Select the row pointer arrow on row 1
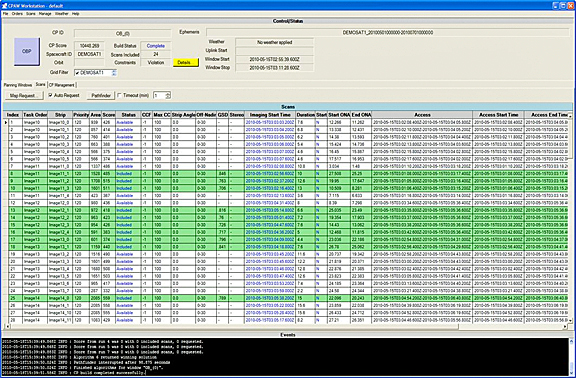The image size is (576, 378). pos(6,122)
